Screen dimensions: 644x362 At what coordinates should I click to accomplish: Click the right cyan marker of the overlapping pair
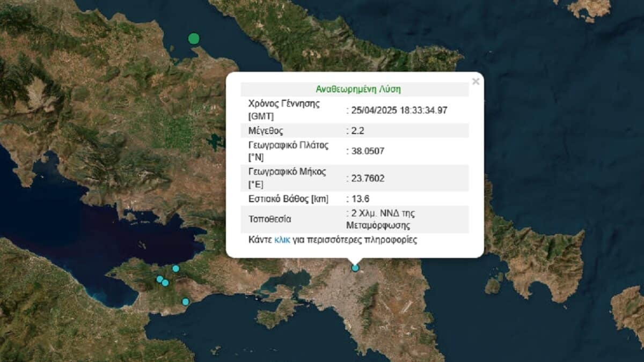click(x=165, y=283)
